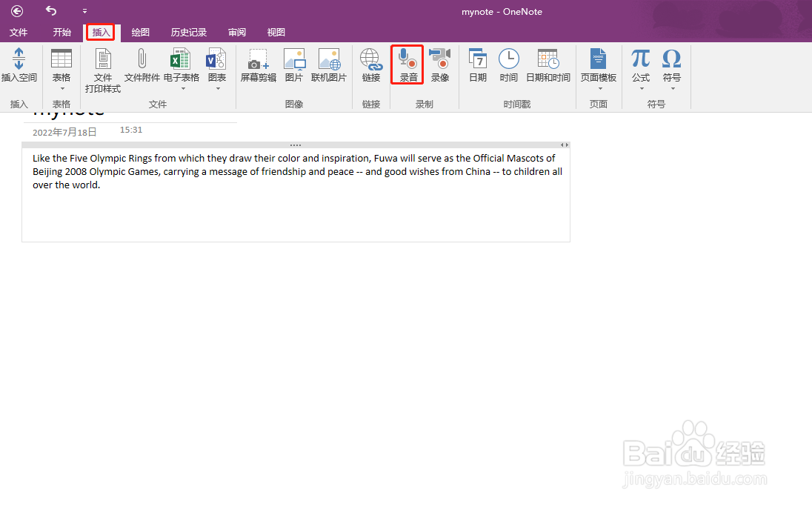Open the History (历史记录) tab
The height and width of the screenshot is (507, 812).
[x=189, y=32]
